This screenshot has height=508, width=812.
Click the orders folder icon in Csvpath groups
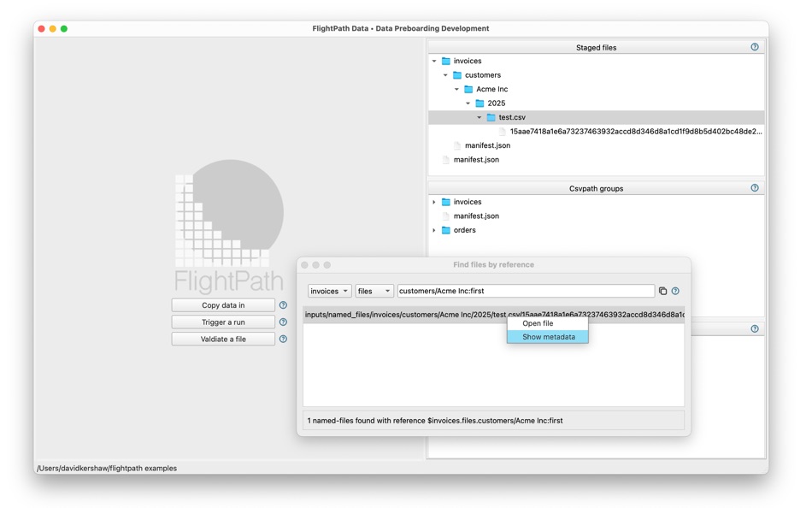tap(447, 229)
